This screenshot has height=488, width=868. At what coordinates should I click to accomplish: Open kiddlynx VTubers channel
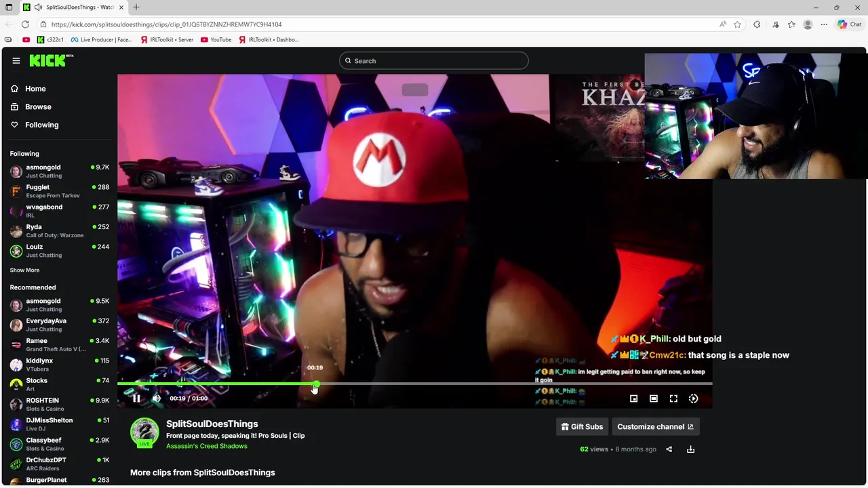pos(59,365)
